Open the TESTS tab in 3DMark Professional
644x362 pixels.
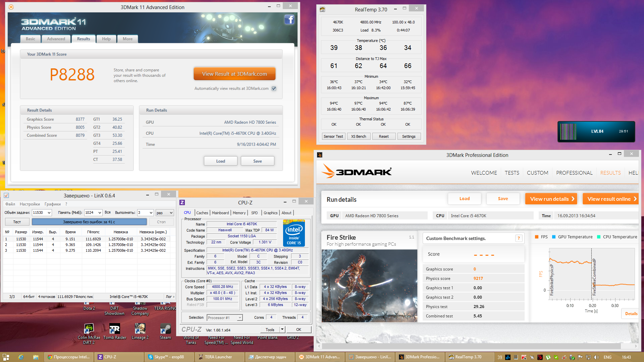[x=512, y=173]
